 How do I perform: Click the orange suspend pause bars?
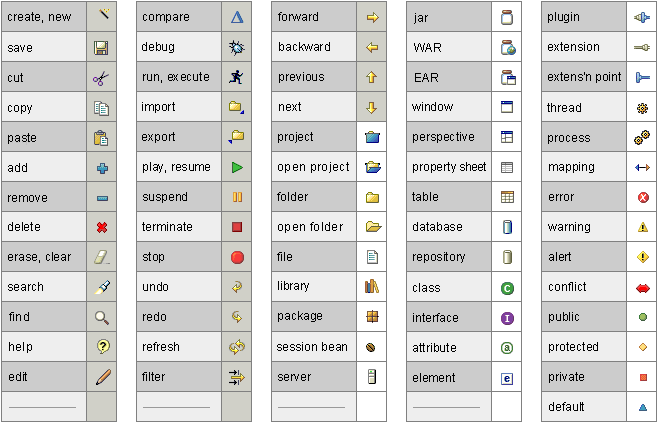pyautogui.click(x=237, y=197)
